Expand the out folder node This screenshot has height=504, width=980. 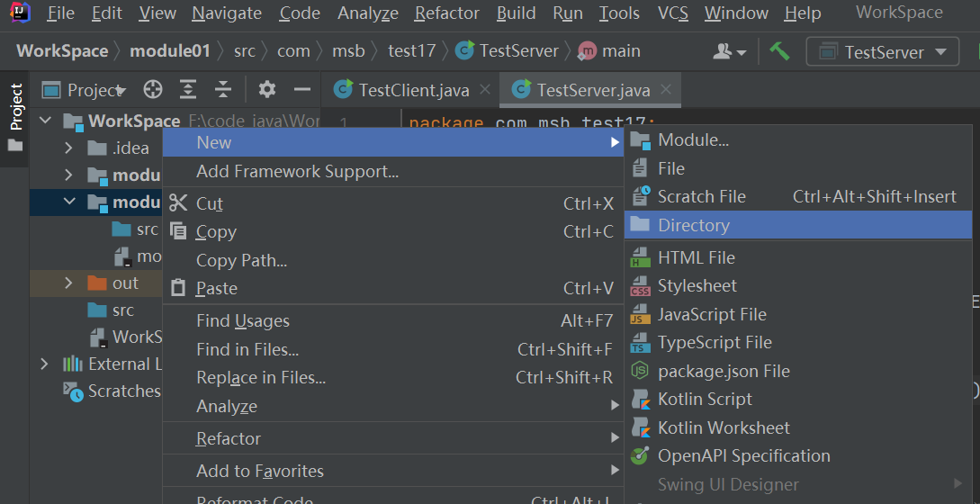point(69,283)
